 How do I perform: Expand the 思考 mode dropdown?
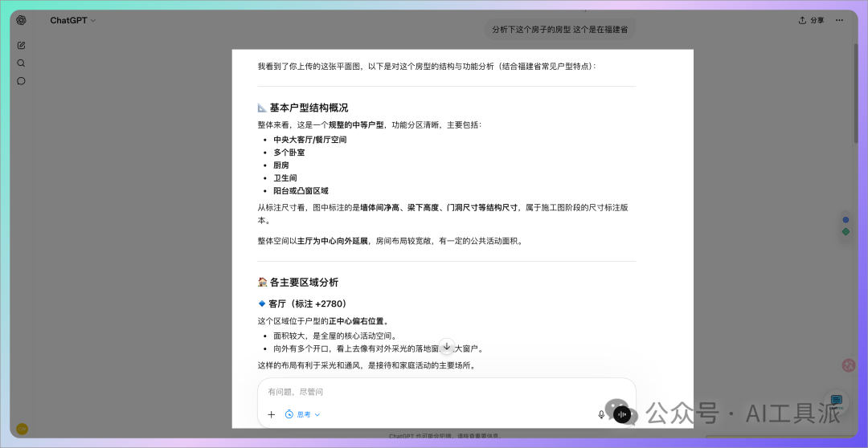pyautogui.click(x=302, y=414)
